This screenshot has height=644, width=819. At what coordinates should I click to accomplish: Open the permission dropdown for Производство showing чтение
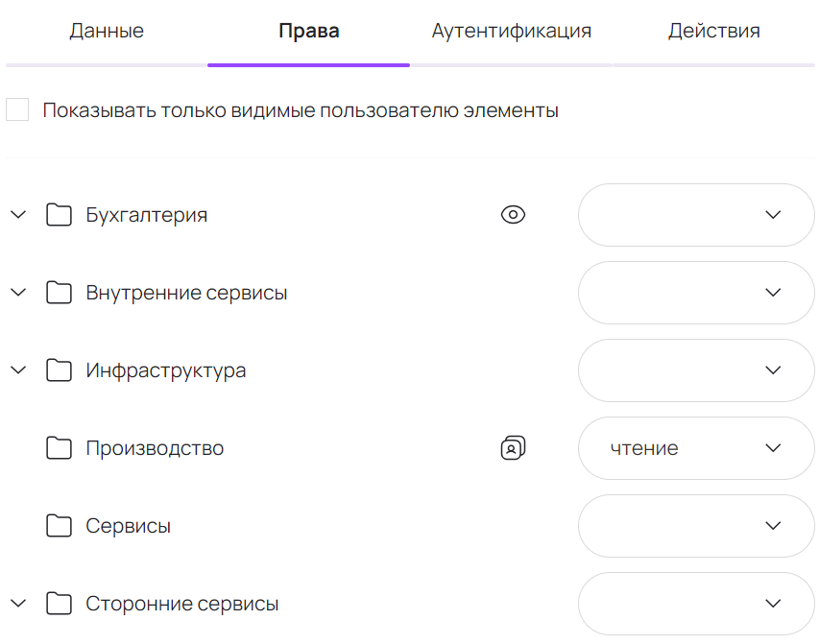695,447
